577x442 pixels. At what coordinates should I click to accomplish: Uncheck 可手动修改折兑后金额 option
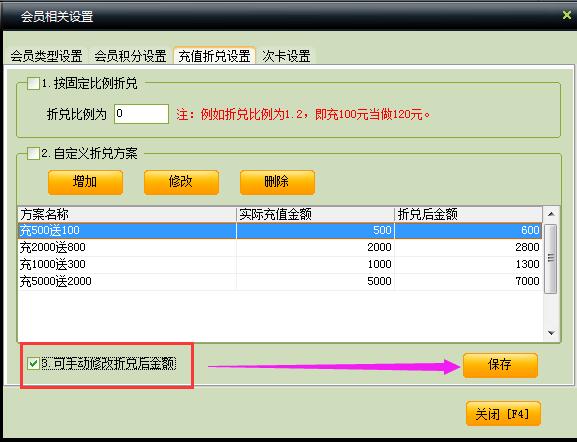(33, 364)
